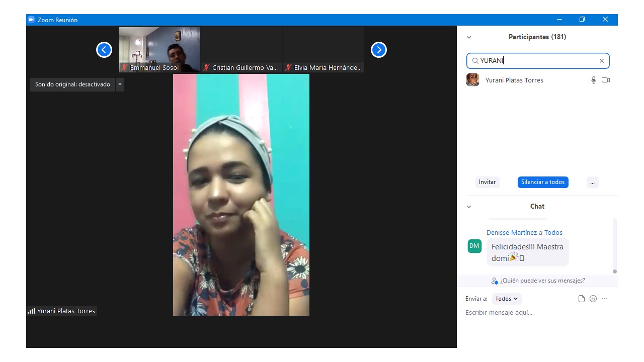Collapse the Chat panel chevron
This screenshot has width=644, height=362.
pyautogui.click(x=469, y=207)
